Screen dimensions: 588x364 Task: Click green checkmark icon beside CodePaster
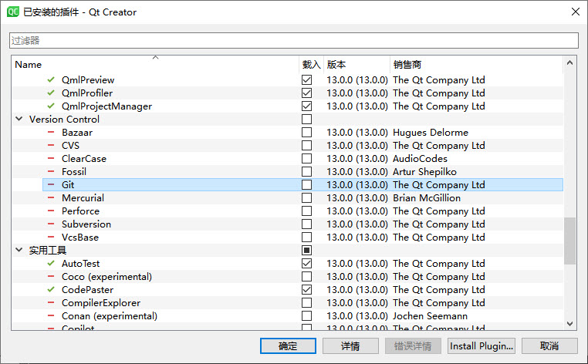point(51,289)
